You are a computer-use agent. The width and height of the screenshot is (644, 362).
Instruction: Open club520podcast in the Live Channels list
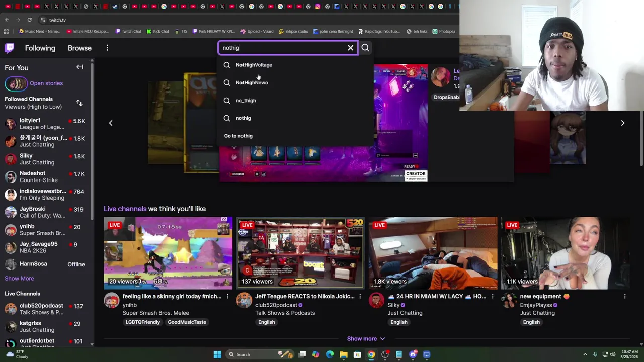click(x=45, y=309)
